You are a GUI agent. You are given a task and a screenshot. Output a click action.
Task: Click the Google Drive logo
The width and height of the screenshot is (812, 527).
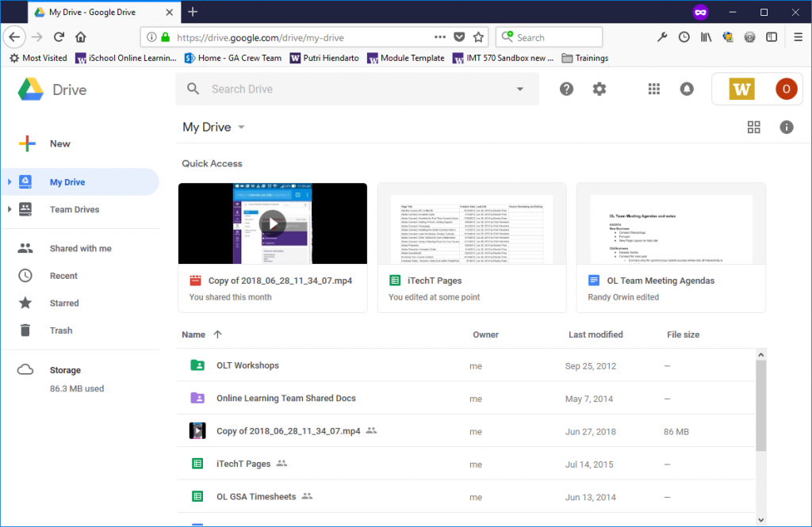tap(31, 89)
